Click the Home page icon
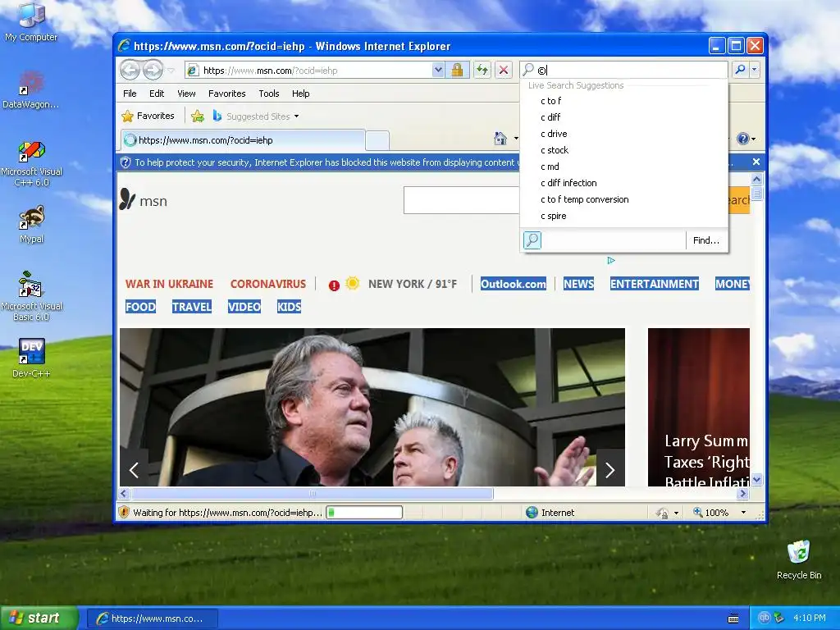The height and width of the screenshot is (630, 840). click(x=500, y=139)
